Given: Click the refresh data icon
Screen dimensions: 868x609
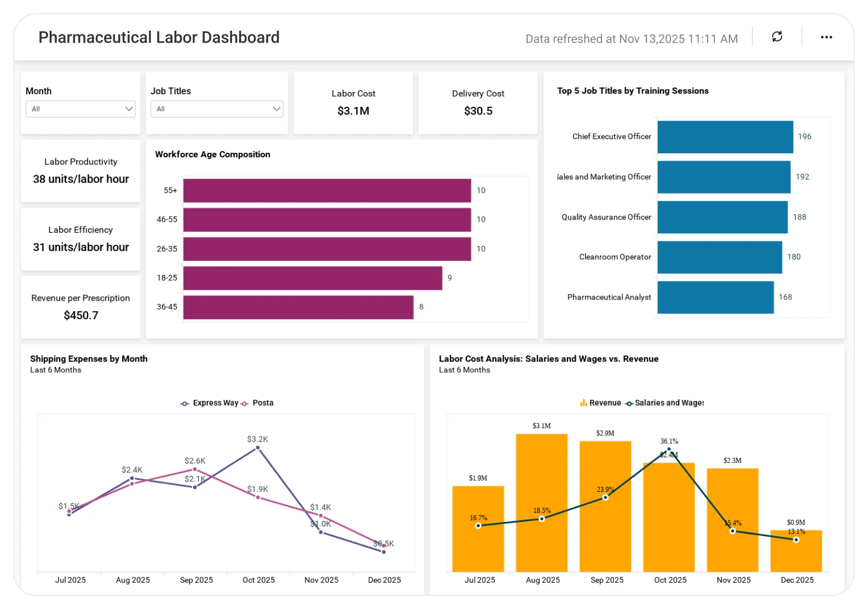Looking at the screenshot, I should click(x=777, y=37).
